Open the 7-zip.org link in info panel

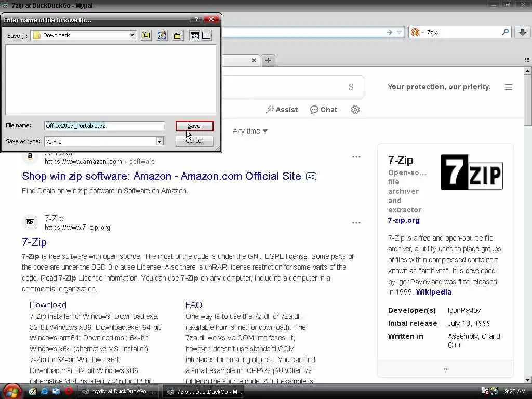[404, 220]
